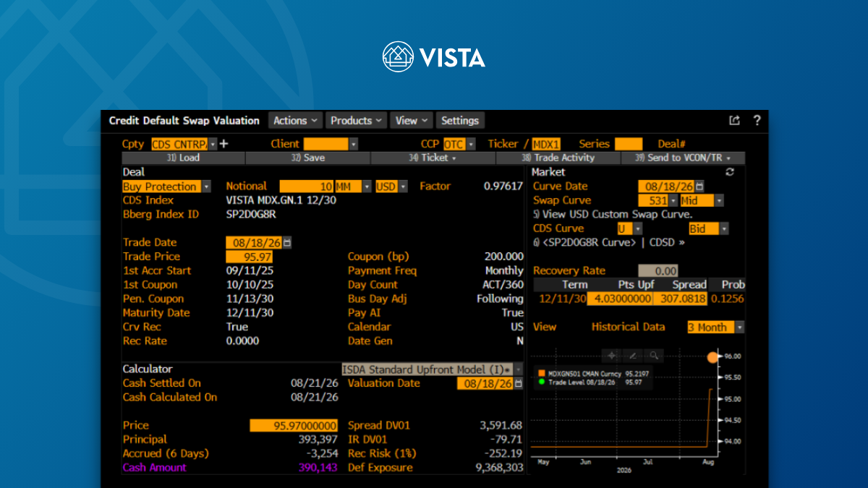
Task: Click the Term 12/11/30 cell
Action: [x=561, y=299]
